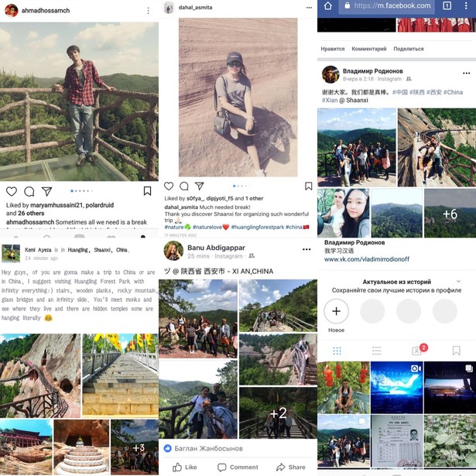Open the browser home icon
This screenshot has height=476, width=476.
tap(328, 5)
